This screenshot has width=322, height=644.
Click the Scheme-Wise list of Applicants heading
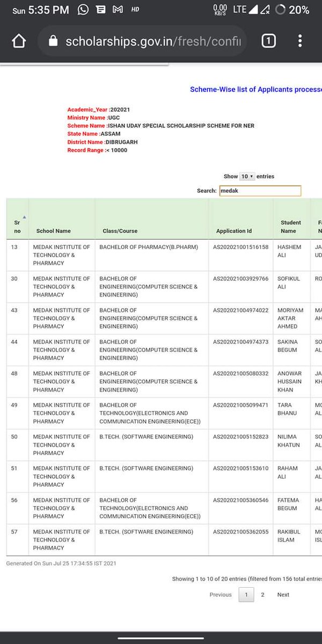click(256, 89)
